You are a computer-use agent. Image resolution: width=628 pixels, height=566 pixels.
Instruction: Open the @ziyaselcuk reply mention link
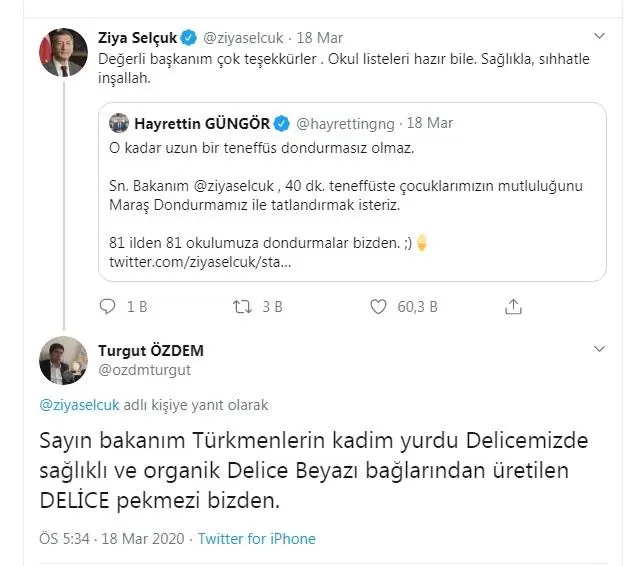(79, 405)
